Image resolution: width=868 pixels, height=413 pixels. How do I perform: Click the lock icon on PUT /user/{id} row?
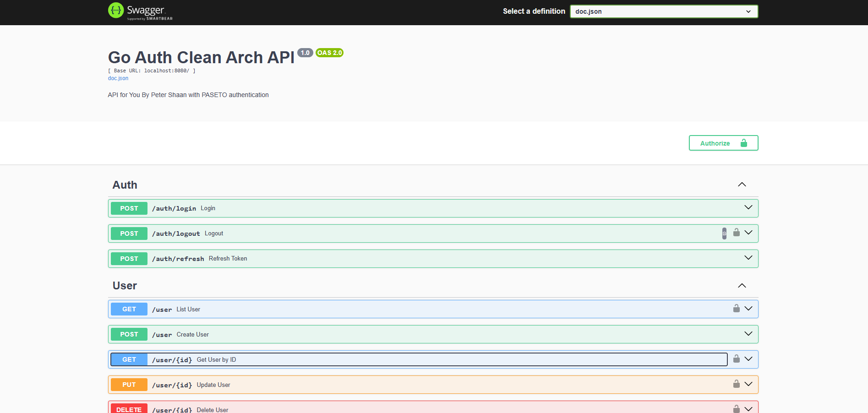[736, 384]
